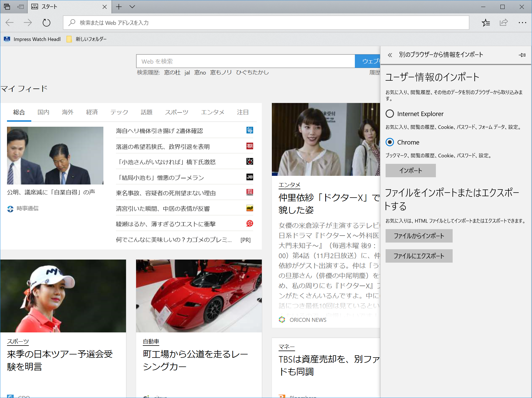This screenshot has height=398, width=532.
Task: Click the back navigation arrow
Action: coord(9,23)
